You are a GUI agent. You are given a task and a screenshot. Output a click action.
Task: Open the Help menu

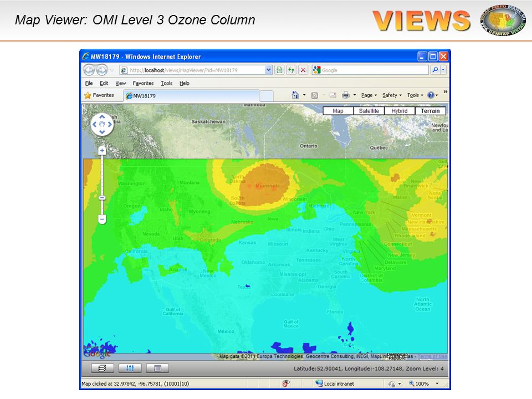point(184,83)
